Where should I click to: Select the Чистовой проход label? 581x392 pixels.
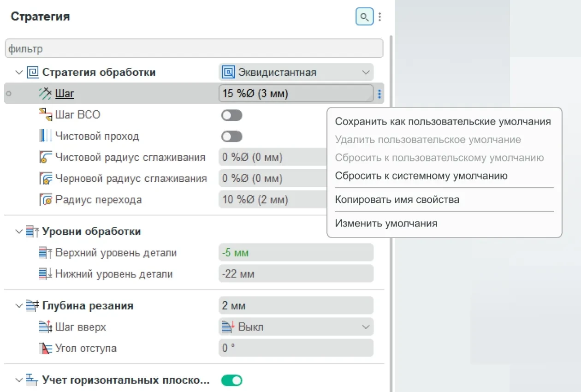[x=97, y=136]
